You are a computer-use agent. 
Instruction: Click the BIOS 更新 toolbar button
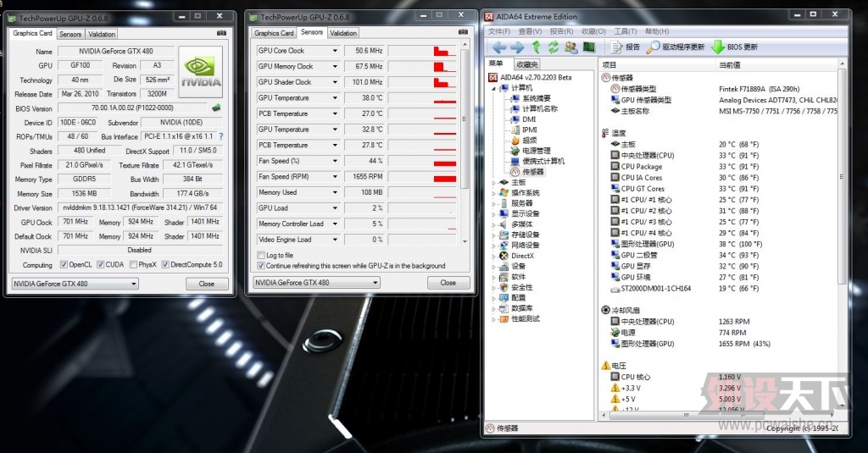[x=735, y=47]
